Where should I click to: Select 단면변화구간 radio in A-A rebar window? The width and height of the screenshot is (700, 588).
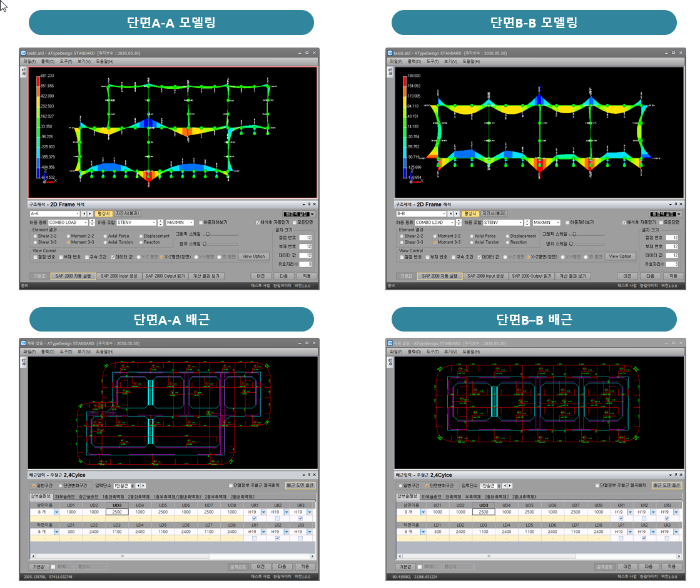point(61,486)
